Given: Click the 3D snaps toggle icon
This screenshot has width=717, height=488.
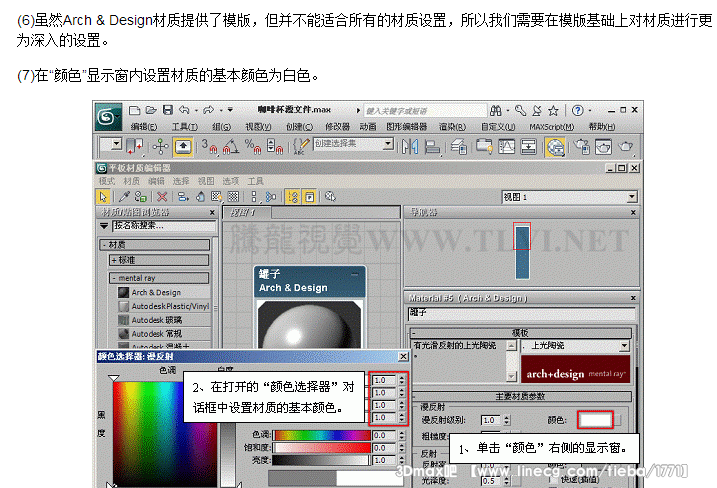Looking at the screenshot, I should [209, 146].
